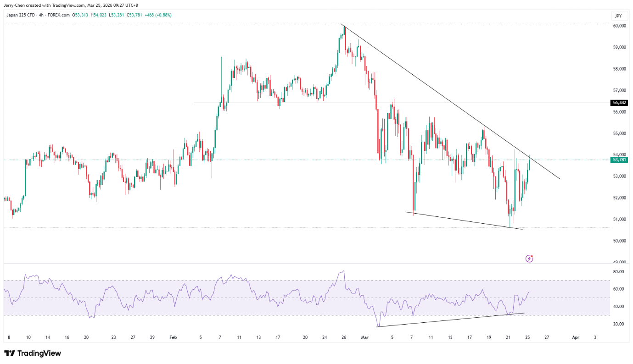Viewport: 633px width, 364px height.
Task: Select the 4h timeframe in the title
Action: click(x=42, y=15)
